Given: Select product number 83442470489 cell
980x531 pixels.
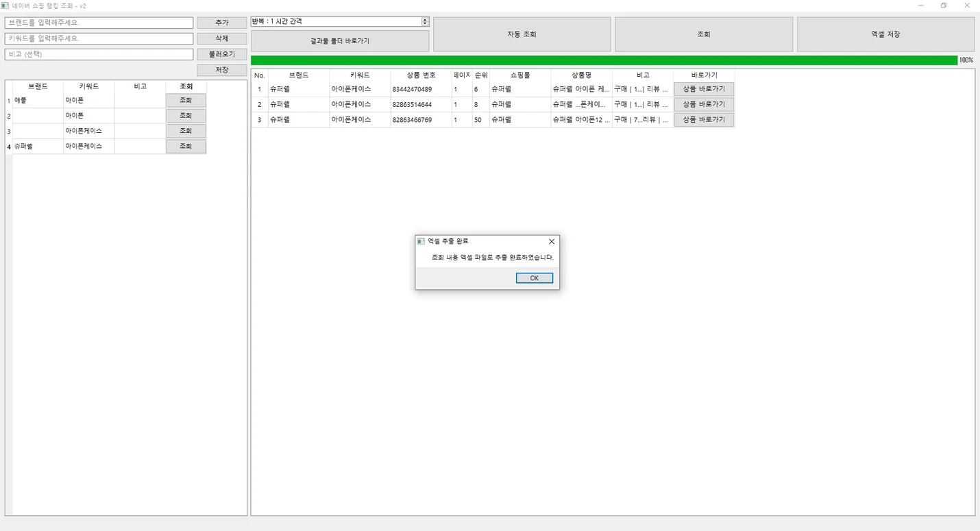Looking at the screenshot, I should (421, 89).
